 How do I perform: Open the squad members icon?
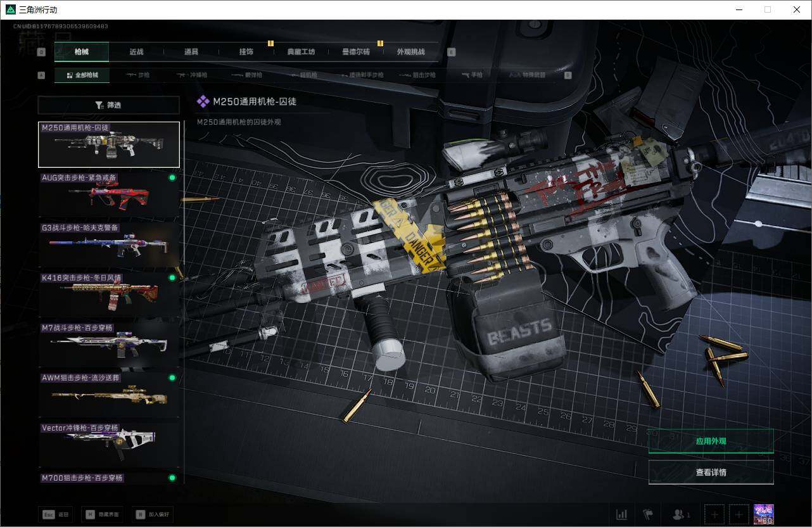click(682, 514)
